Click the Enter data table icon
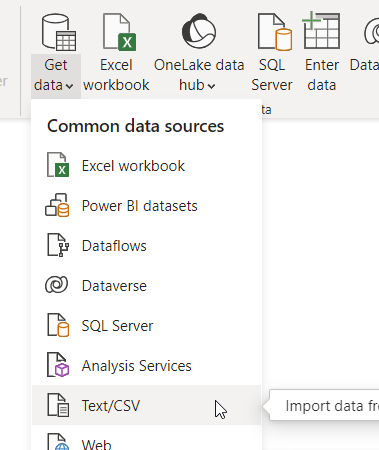The width and height of the screenshot is (379, 450). 321,30
